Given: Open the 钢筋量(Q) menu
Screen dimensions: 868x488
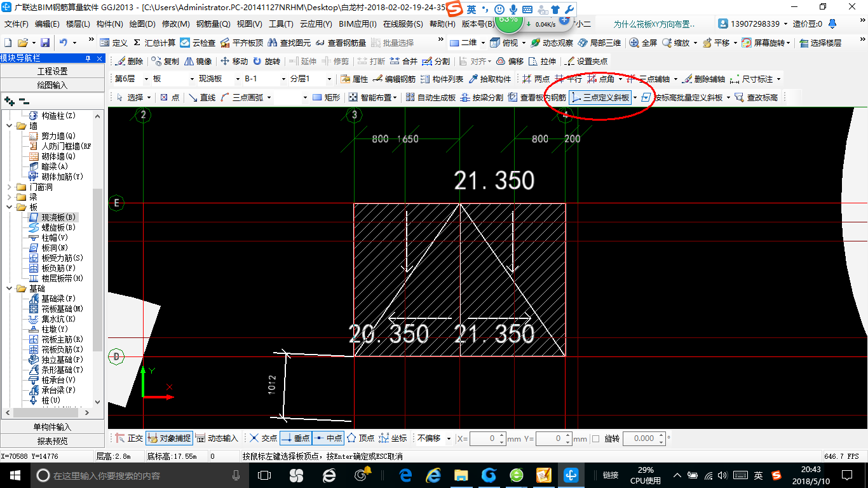Looking at the screenshot, I should [213, 24].
